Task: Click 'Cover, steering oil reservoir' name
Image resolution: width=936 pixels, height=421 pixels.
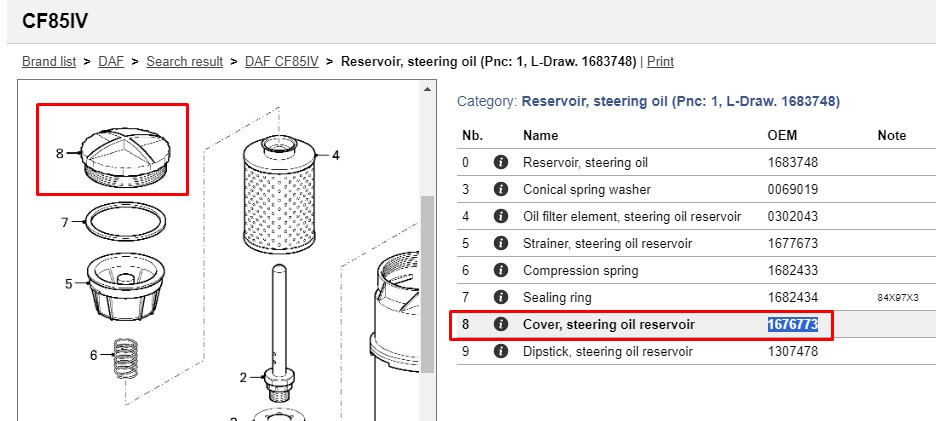Action: coord(609,324)
